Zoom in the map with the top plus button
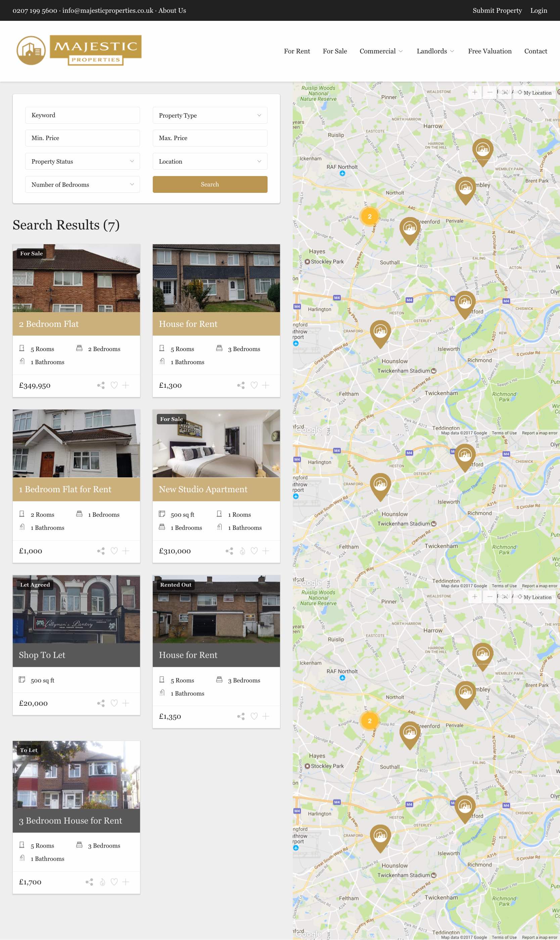 [x=475, y=92]
